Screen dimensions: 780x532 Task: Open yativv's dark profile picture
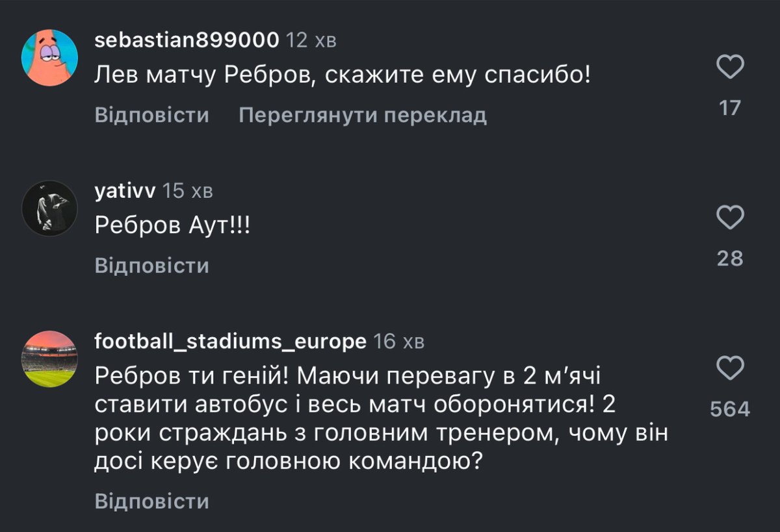tap(50, 208)
